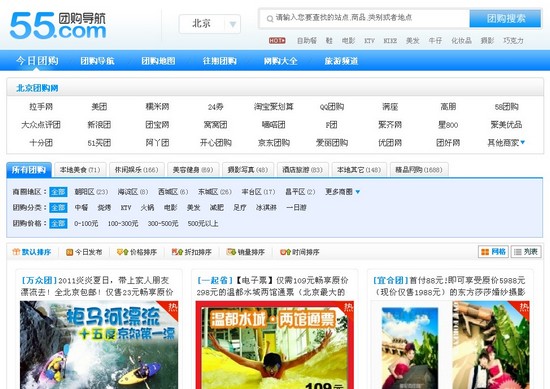Image resolution: width=550 pixels, height=389 pixels.
Task: Filter category 一日游
Action: point(296,208)
